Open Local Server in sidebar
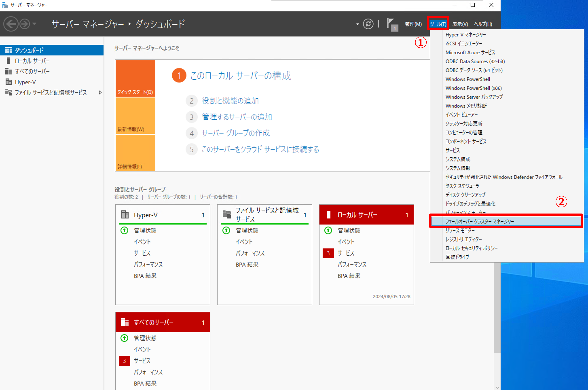 (32, 61)
